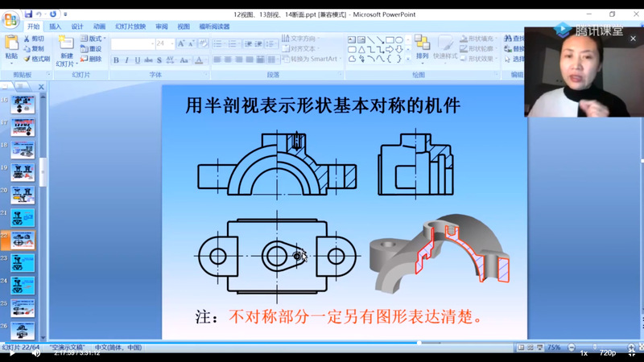Image resolution: width=644 pixels, height=362 pixels.
Task: Toggle italic formatting with the I button
Action: tap(127, 60)
